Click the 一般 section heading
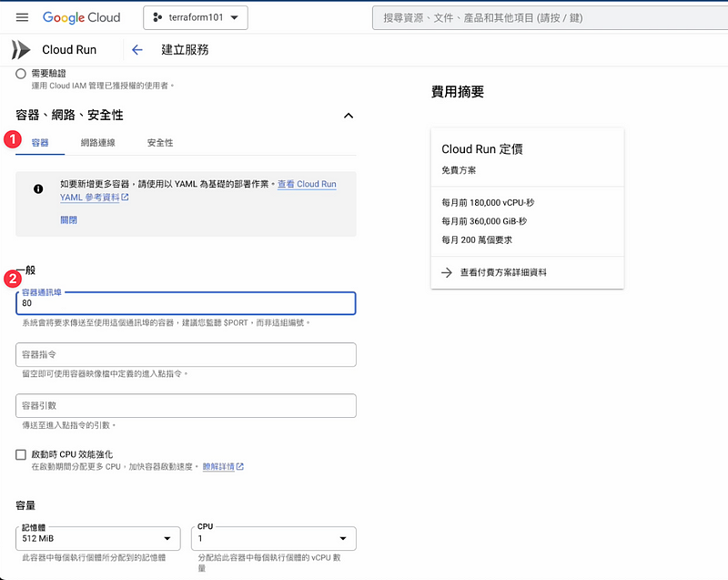 [x=25, y=270]
